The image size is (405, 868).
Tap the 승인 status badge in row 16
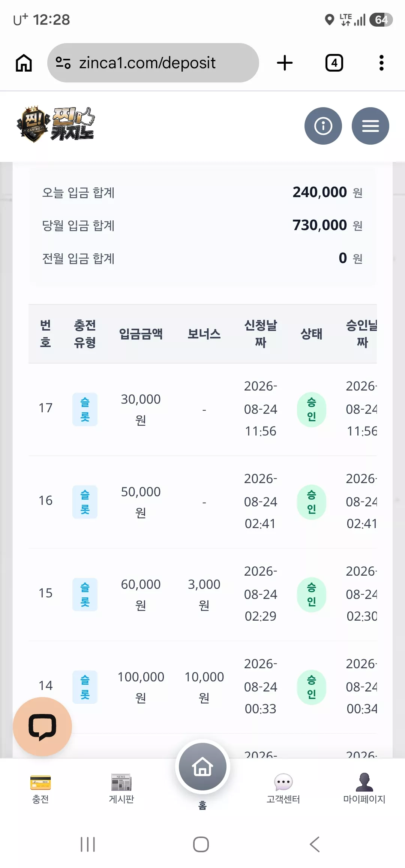click(x=312, y=502)
